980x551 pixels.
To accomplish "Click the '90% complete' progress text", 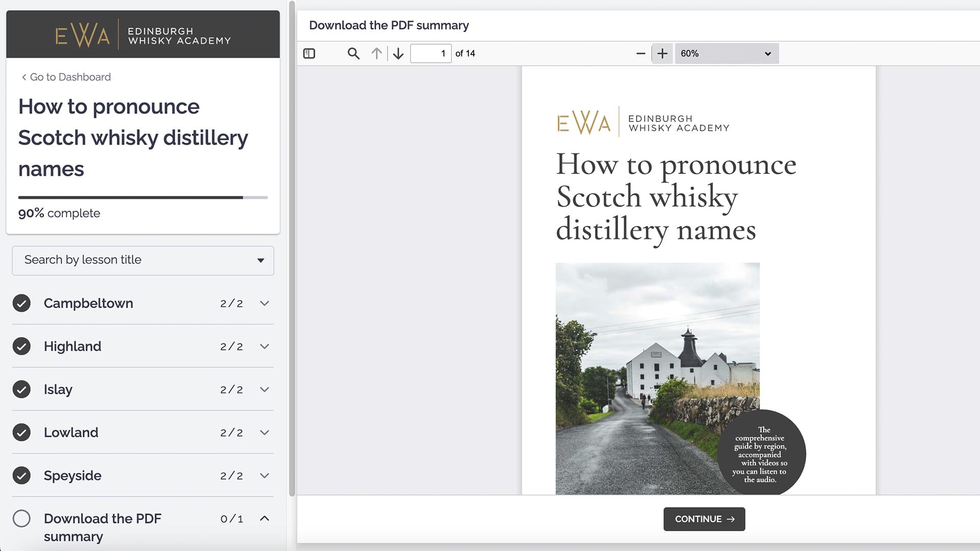I will [59, 213].
